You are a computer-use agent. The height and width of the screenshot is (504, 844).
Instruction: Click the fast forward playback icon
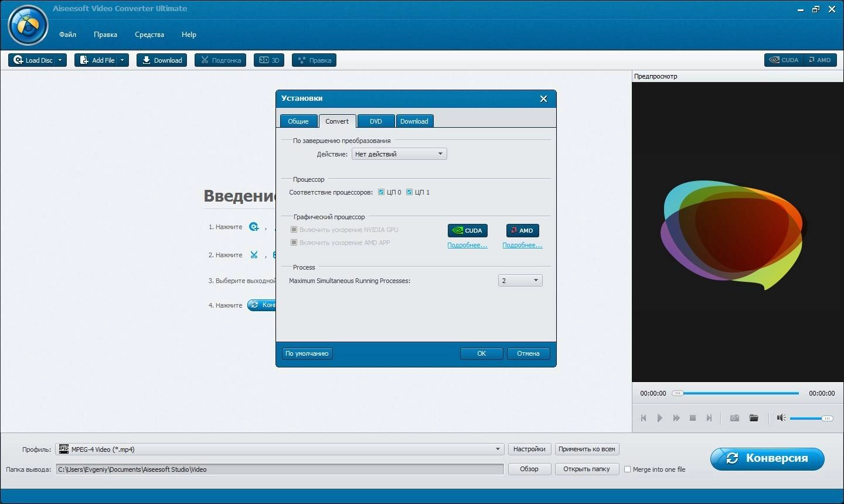coord(676,418)
